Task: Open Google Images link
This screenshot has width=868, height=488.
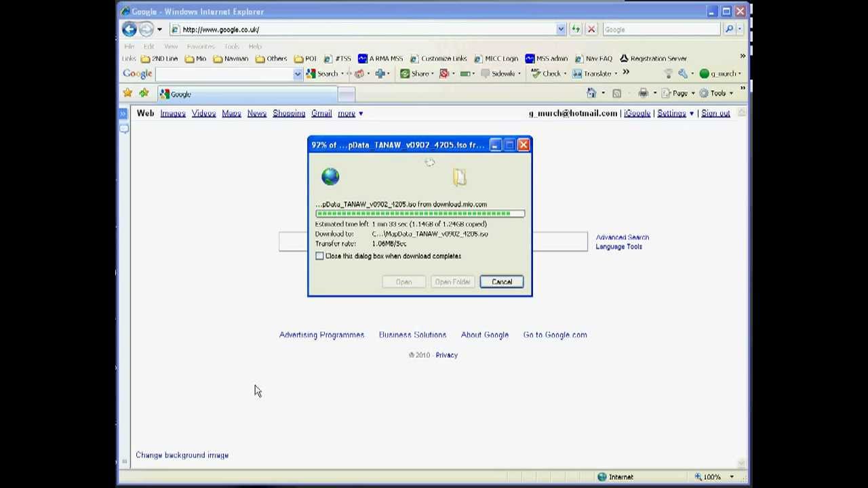Action: click(x=173, y=113)
